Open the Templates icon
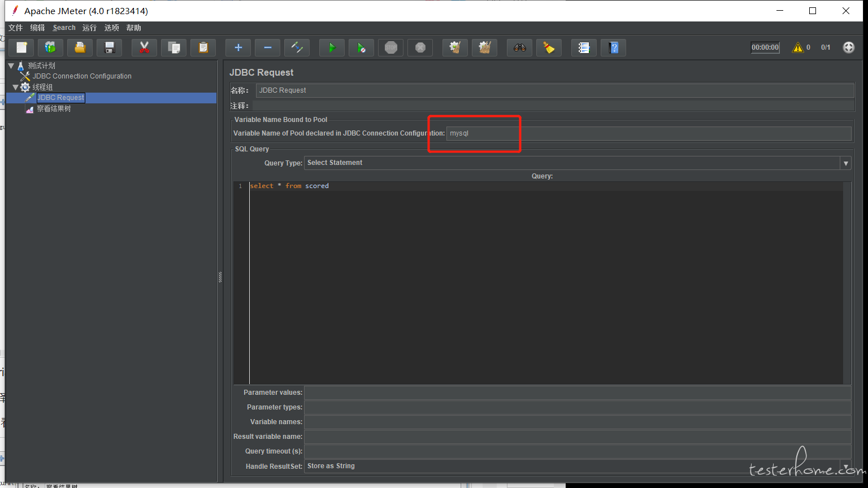 click(51, 47)
